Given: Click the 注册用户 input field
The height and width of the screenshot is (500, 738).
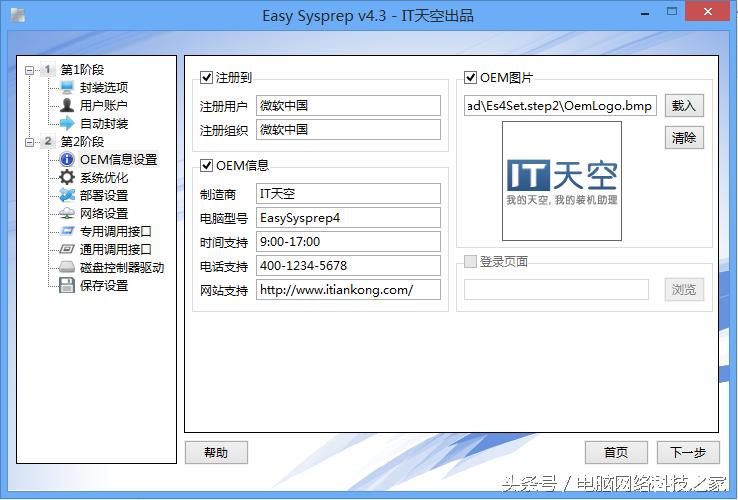Looking at the screenshot, I should point(348,105).
